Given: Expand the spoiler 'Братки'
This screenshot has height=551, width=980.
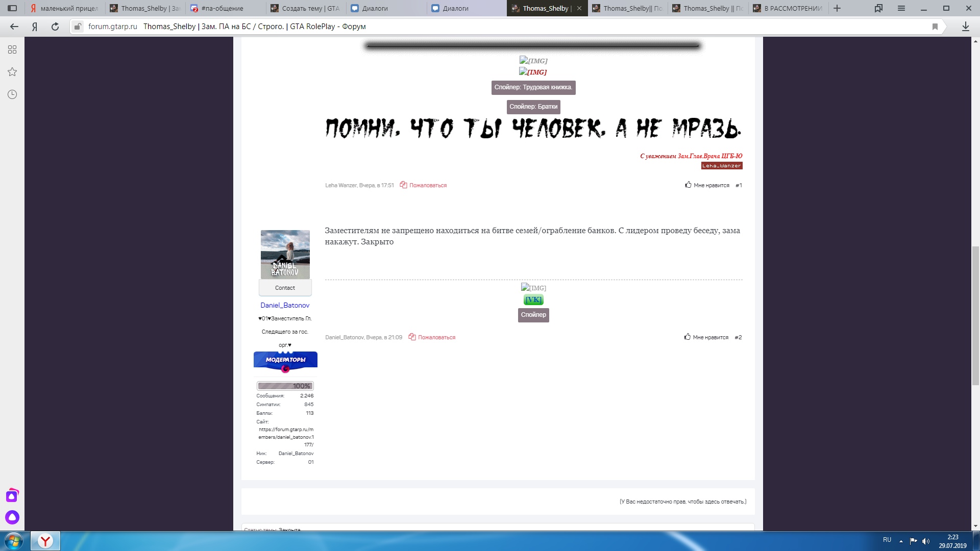Looking at the screenshot, I should pos(533,107).
